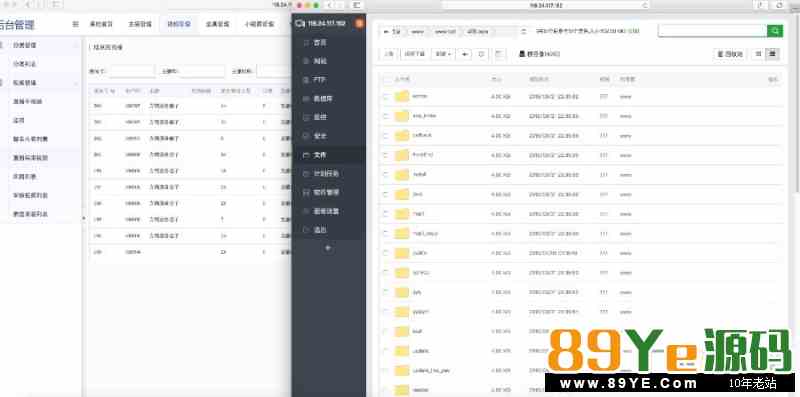The height and width of the screenshot is (397, 800).
Task: Open 首页 in the panel sidebar
Action: pyautogui.click(x=329, y=42)
